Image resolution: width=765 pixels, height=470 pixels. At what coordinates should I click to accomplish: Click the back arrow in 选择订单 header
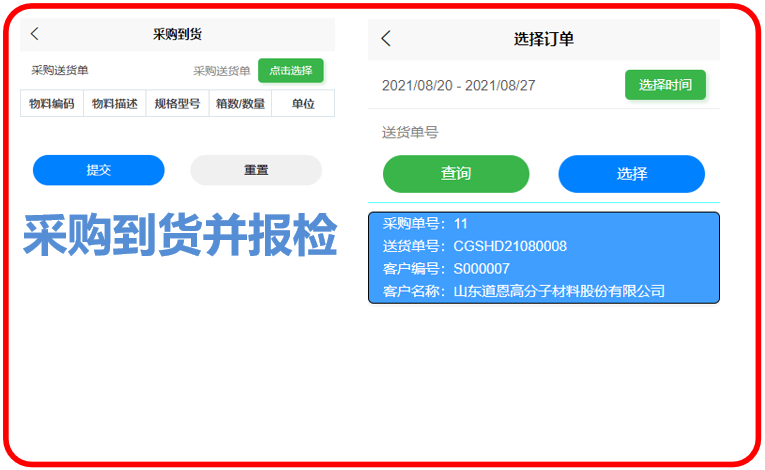386,39
